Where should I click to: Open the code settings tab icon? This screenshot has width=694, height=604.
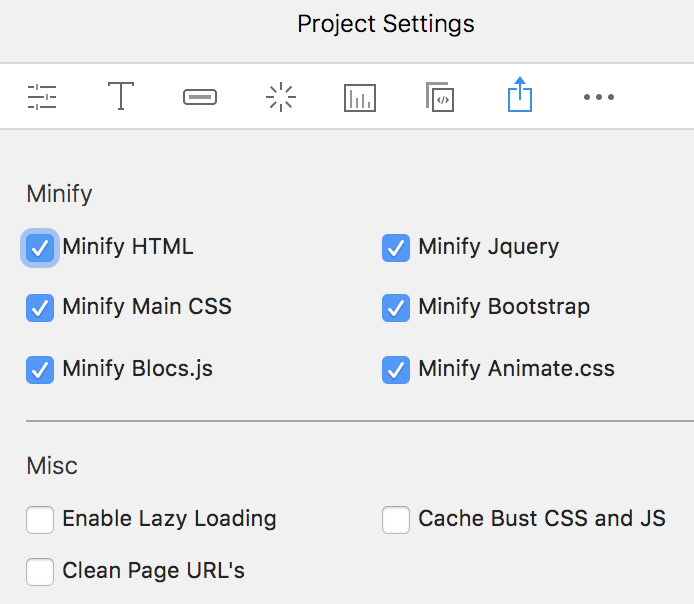tap(440, 97)
